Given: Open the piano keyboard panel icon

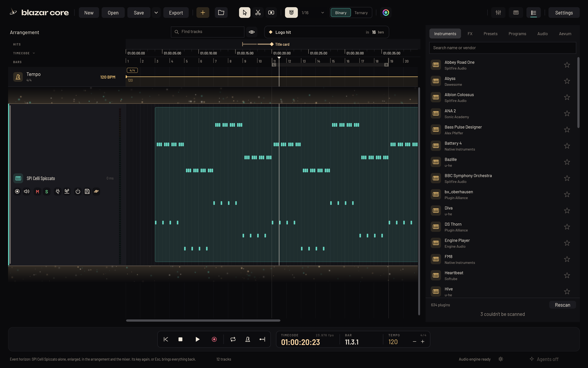Looking at the screenshot, I should pyautogui.click(x=516, y=13).
